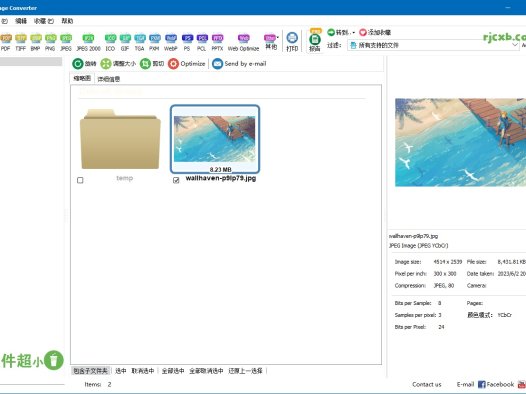The width and height of the screenshot is (526, 394).
Task: Click the JPEG, 80 compression value
Action: click(444, 286)
